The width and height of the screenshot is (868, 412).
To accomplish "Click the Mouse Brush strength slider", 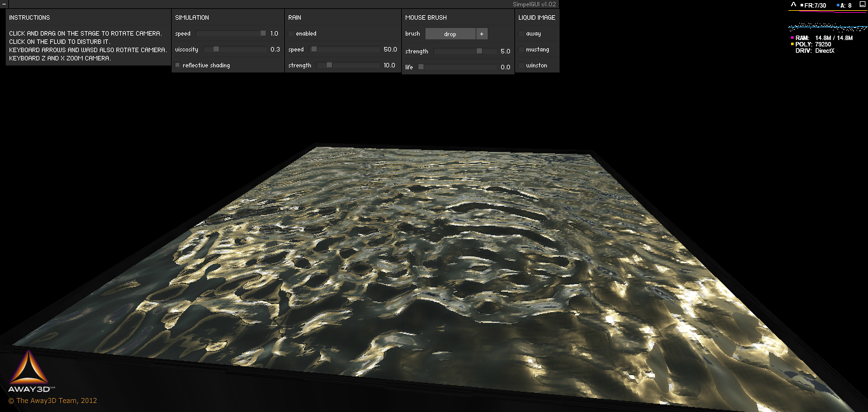I will [x=465, y=52].
